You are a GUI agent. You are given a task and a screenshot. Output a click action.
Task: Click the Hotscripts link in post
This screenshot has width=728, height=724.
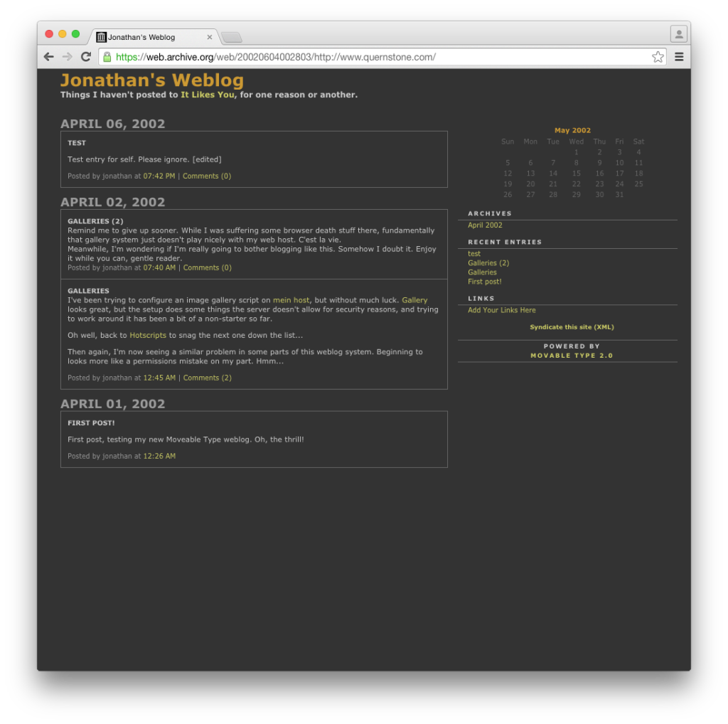(148, 335)
